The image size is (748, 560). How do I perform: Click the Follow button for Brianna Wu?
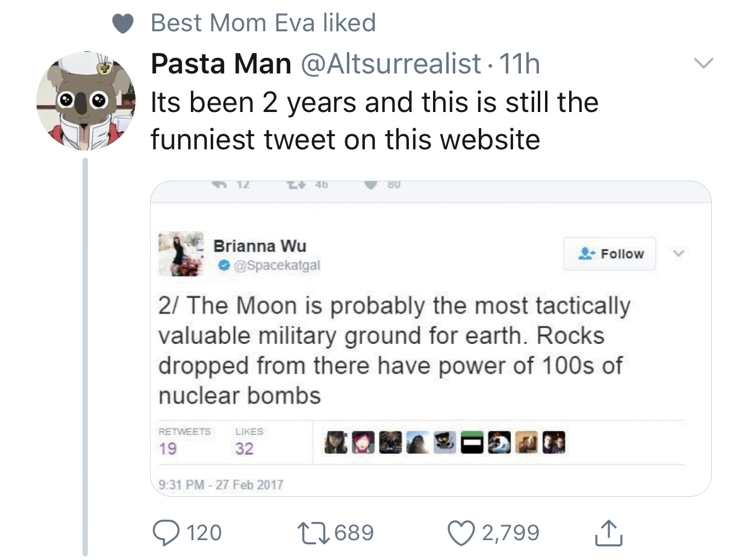609,254
